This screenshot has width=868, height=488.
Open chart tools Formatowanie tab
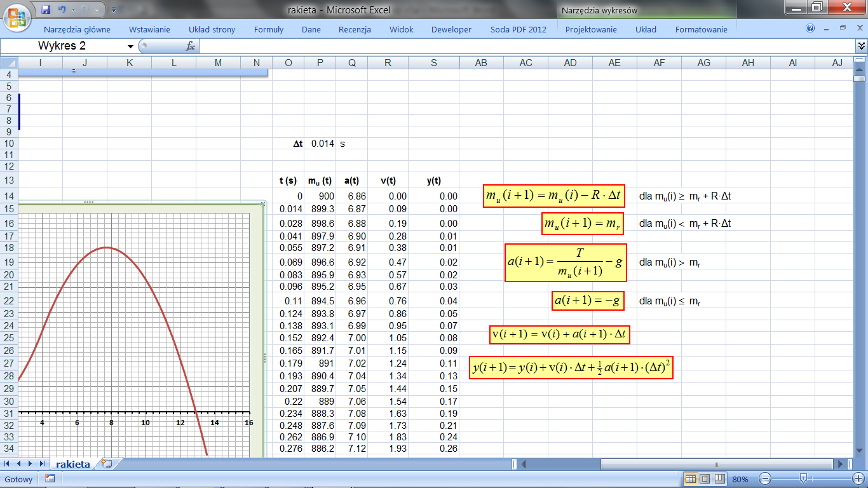click(701, 29)
